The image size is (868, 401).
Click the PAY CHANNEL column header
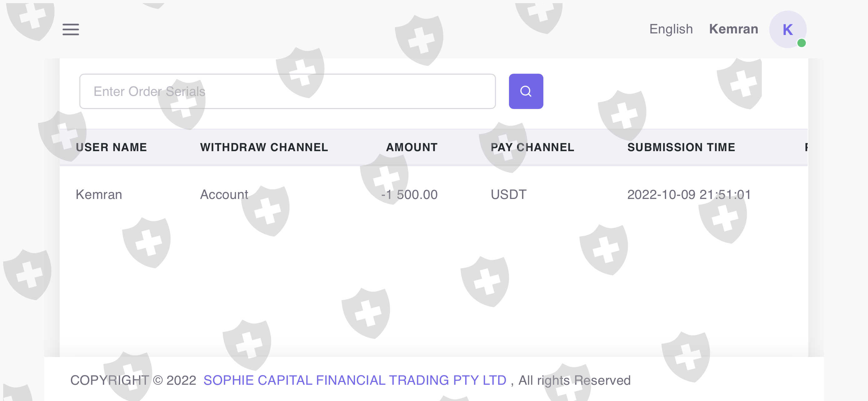point(532,147)
